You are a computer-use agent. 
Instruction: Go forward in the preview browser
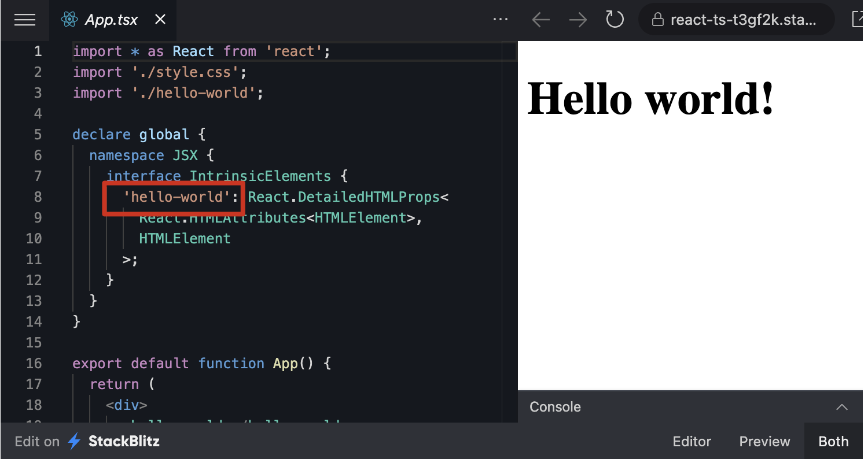[x=578, y=20]
